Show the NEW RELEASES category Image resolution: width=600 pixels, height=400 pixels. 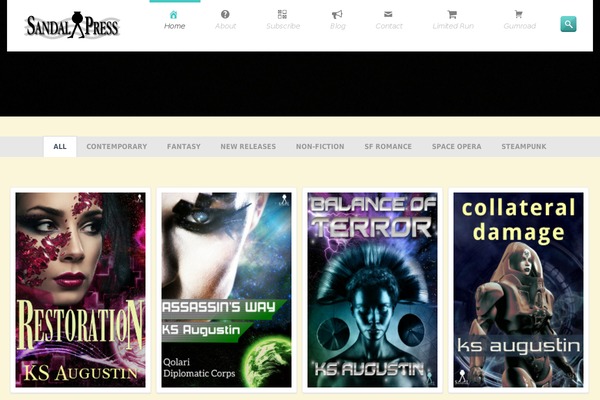click(x=248, y=147)
